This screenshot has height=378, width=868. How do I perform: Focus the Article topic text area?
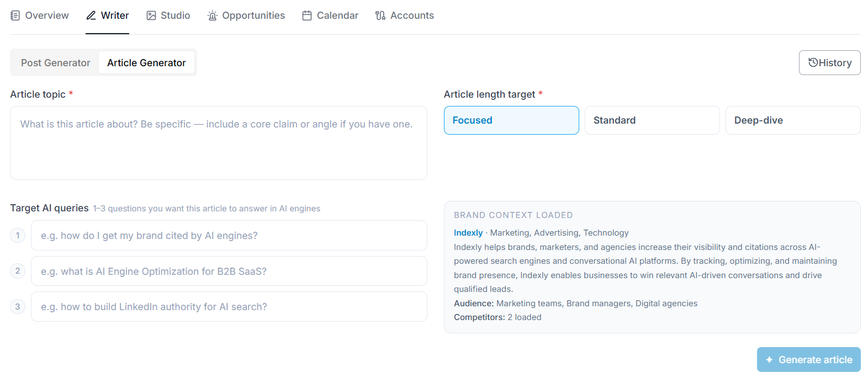click(x=219, y=143)
